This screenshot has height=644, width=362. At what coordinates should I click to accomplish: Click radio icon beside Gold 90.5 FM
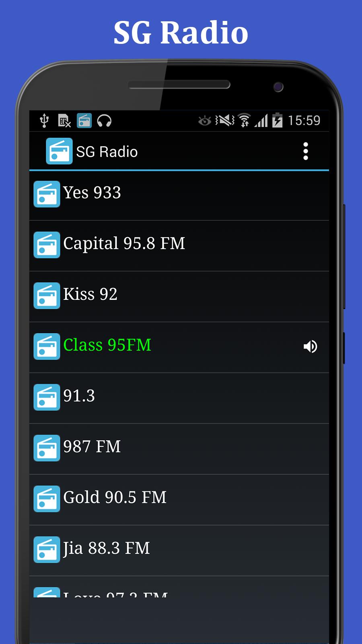coord(47,499)
